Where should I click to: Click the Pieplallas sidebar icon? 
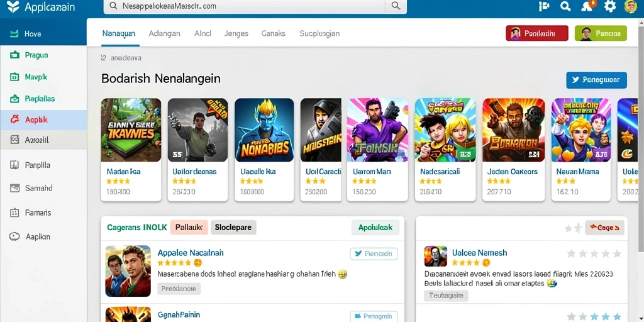pos(14,99)
